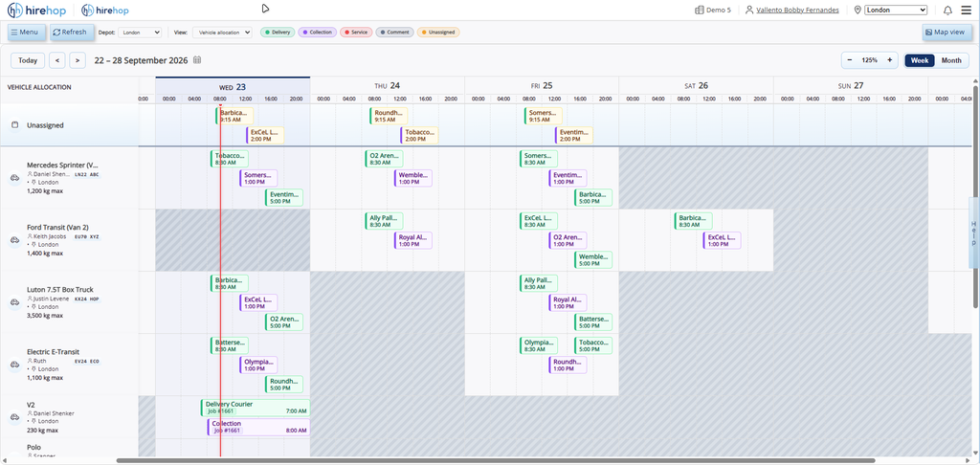Screen dimensions: 980x465
Task: Click the horizontal scrollbar at the bottom
Action: (x=496, y=460)
